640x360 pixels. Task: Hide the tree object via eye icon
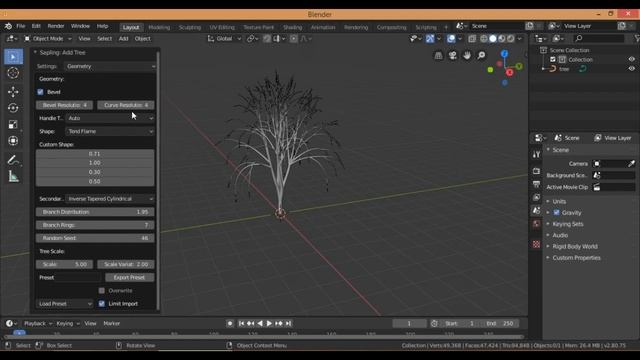[631, 69]
